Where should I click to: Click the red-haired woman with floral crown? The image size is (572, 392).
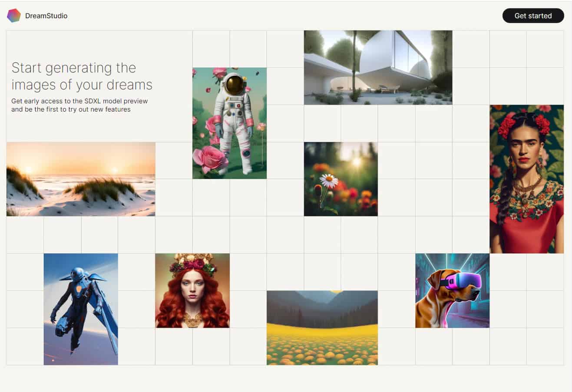(192, 290)
